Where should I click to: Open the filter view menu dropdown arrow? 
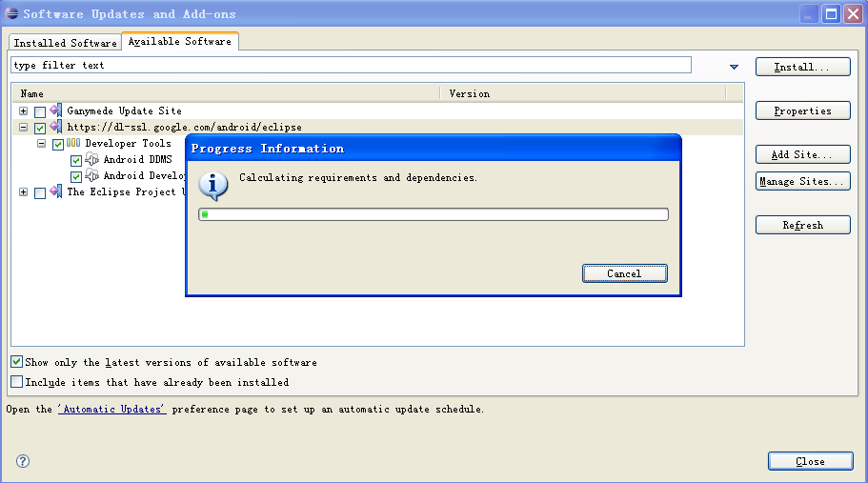pyautogui.click(x=734, y=67)
